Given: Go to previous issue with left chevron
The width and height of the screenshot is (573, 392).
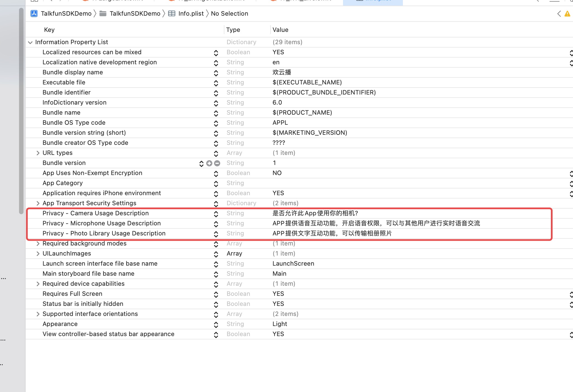Looking at the screenshot, I should click(x=559, y=13).
